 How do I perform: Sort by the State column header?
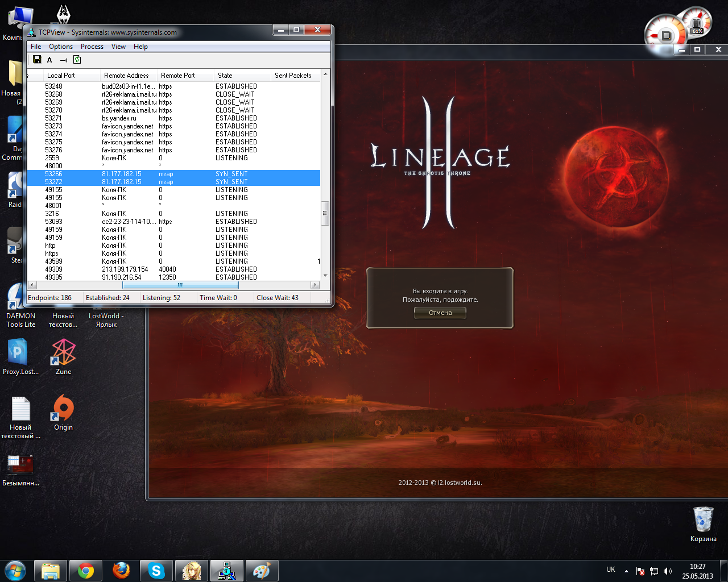point(242,75)
